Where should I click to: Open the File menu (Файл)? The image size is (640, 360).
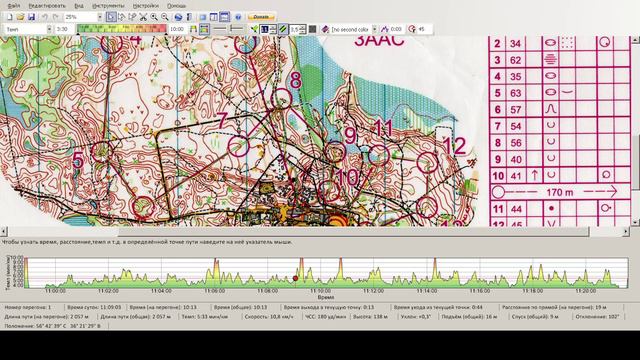(x=13, y=6)
